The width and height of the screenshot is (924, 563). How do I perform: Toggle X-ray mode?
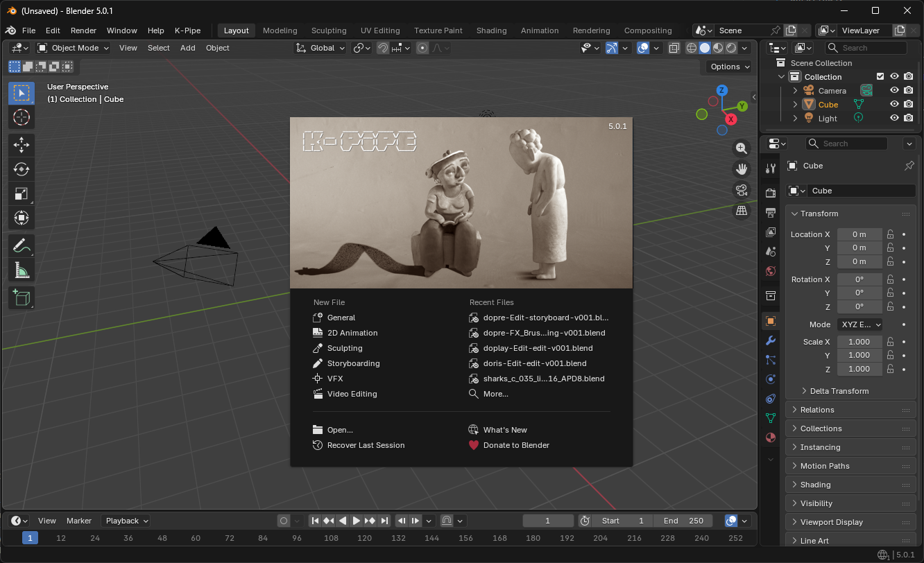coord(674,48)
